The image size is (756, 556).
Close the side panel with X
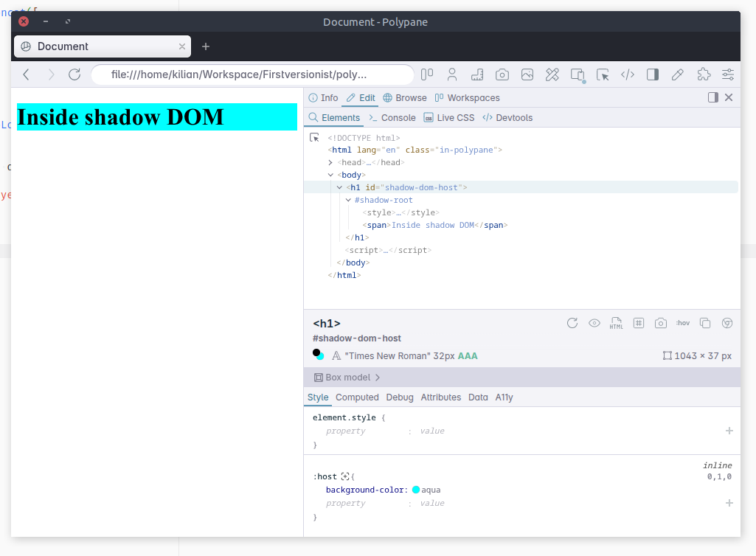pos(729,97)
